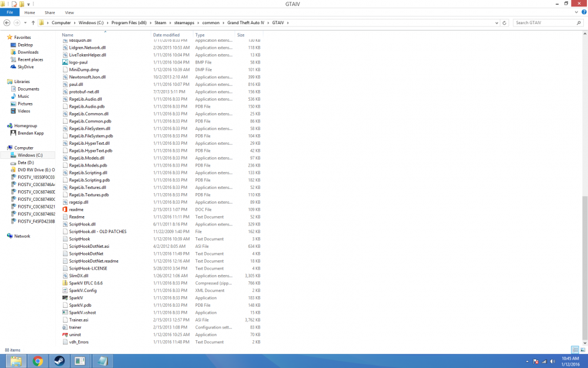Select Newtonsoft.Json.dll file icon
588x368 pixels.
click(x=65, y=77)
